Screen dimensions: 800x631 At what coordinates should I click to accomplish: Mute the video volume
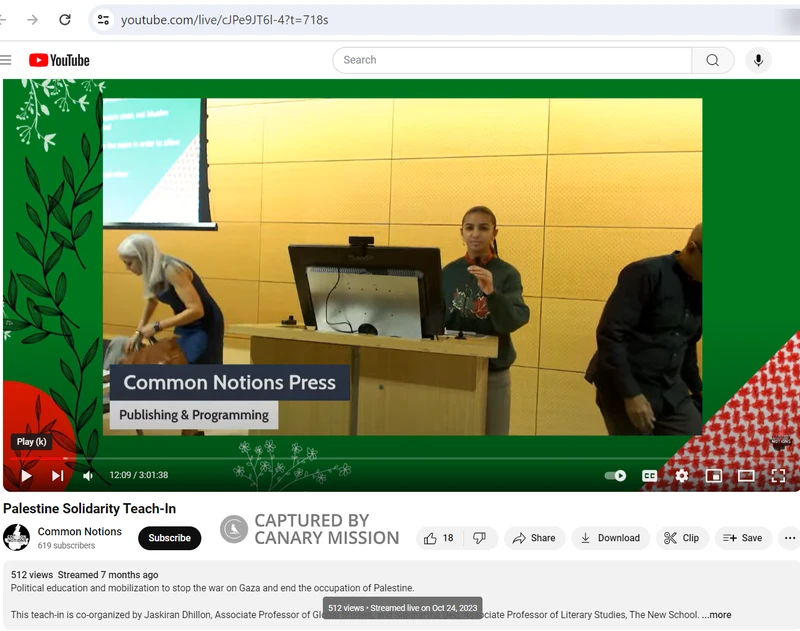click(88, 475)
